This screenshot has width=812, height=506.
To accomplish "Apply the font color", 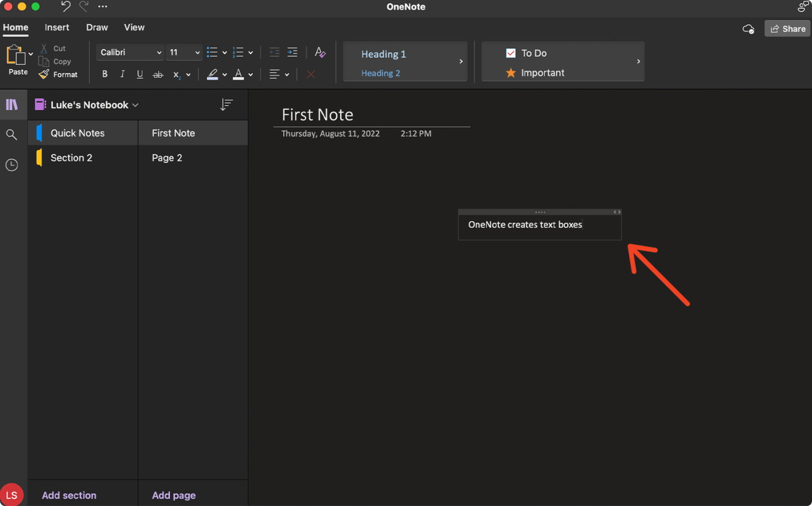I will tap(238, 74).
